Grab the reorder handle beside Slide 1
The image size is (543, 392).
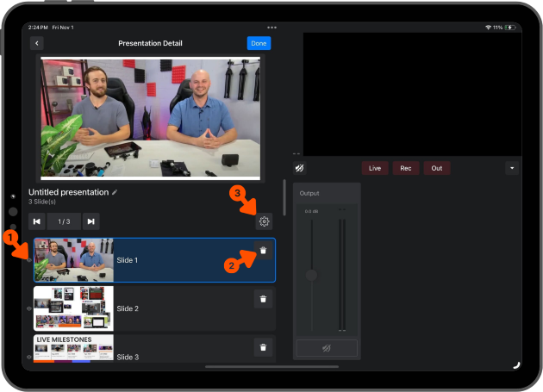click(x=29, y=260)
